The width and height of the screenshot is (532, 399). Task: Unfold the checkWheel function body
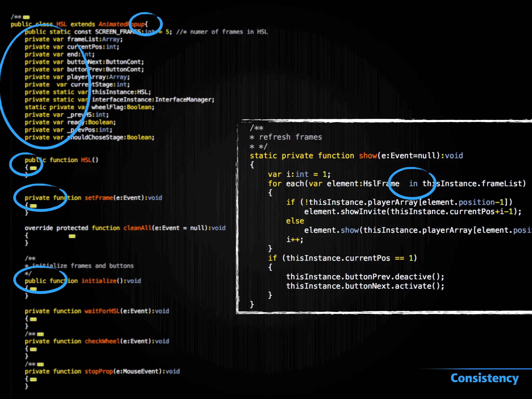(x=33, y=349)
